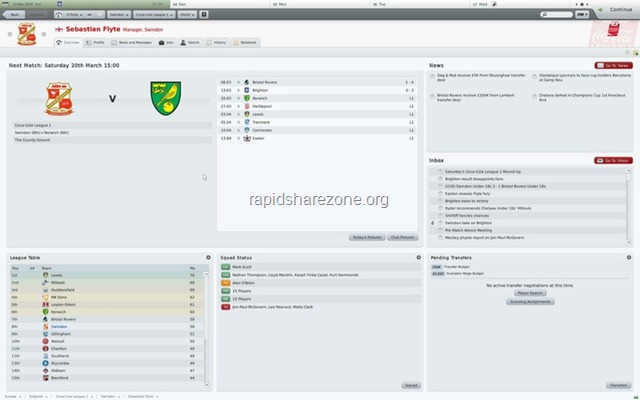Open Squad Status panel settings gear
Image resolution: width=640 pixels, height=400 pixels.
tap(418, 258)
